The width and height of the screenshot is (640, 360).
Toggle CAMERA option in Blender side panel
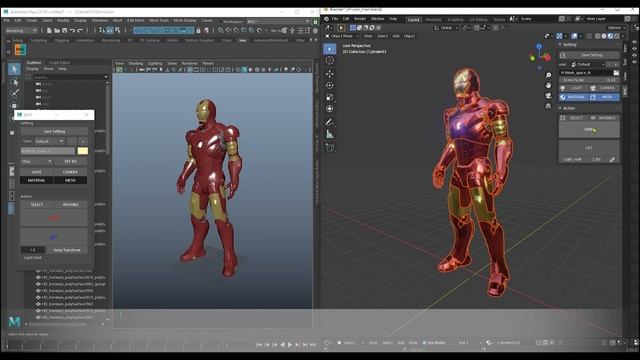[604, 88]
